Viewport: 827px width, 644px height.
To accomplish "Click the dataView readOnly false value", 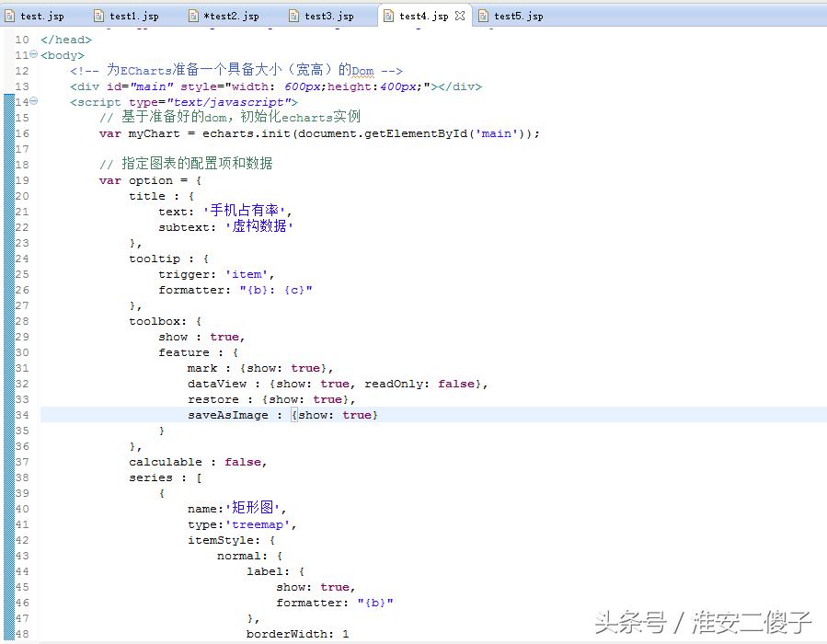I will 455,384.
